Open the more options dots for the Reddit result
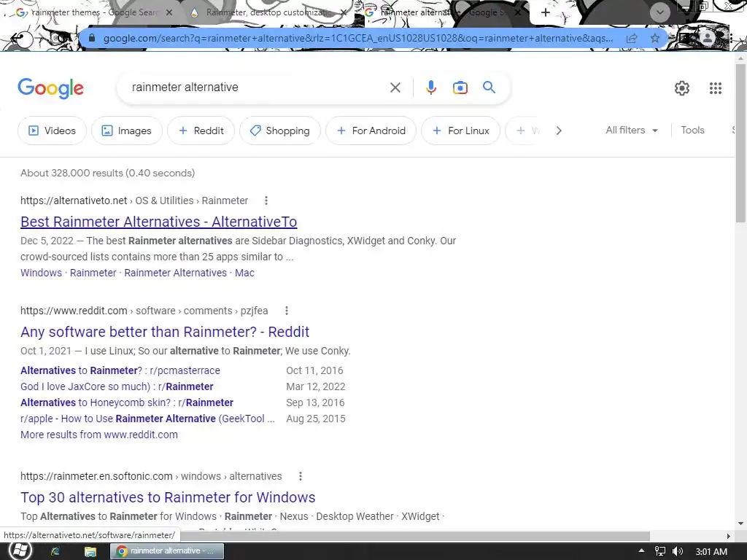The width and height of the screenshot is (747, 560). point(286,311)
